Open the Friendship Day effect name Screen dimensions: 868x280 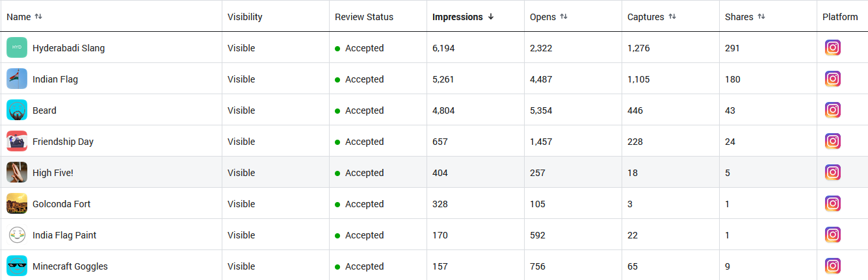coord(63,142)
